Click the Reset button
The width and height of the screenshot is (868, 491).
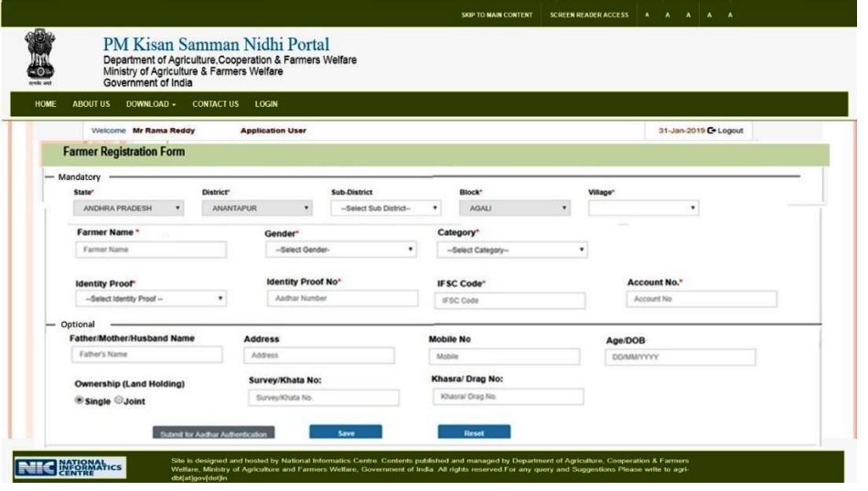point(474,432)
